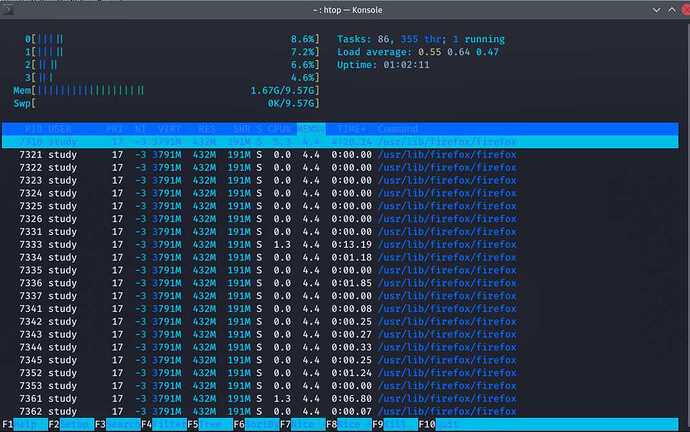Maximize Konsole with the up-chevron icon
This screenshot has height=432, width=690.
[x=672, y=10]
